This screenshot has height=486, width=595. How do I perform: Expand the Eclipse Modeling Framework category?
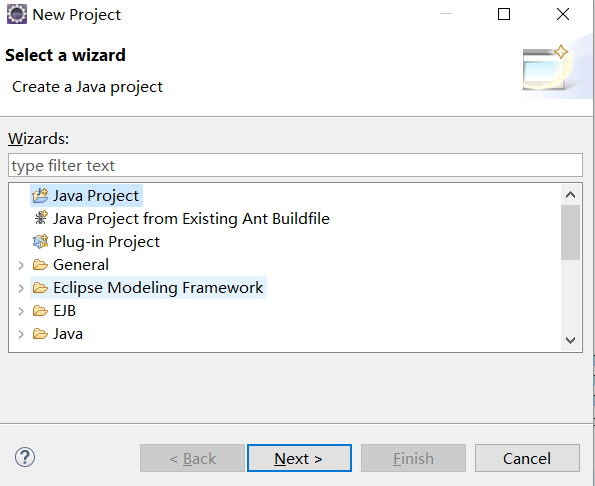click(21, 288)
